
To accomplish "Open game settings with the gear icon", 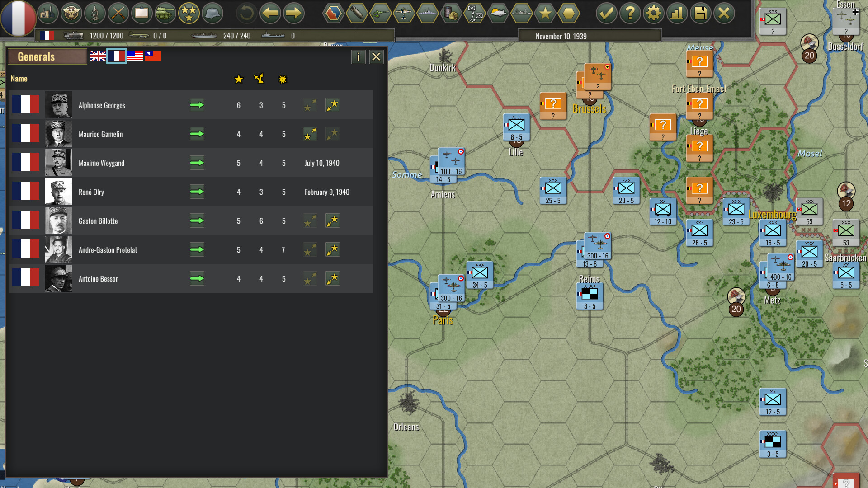I will click(x=654, y=13).
